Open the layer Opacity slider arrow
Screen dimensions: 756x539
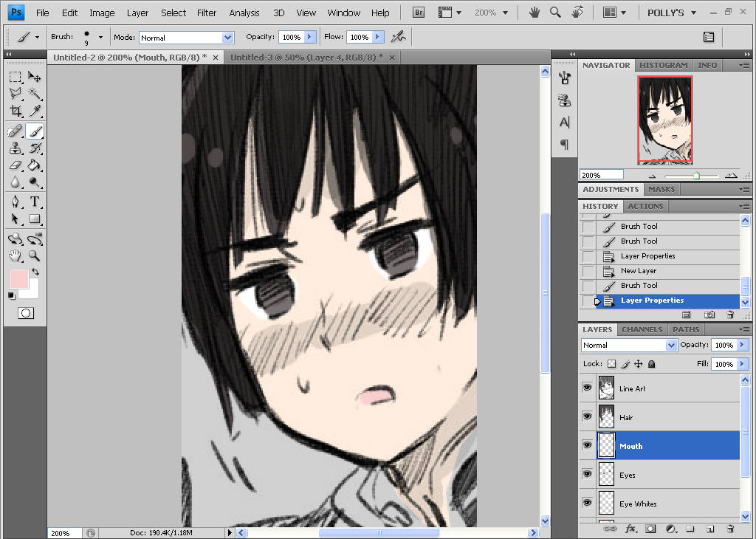point(743,345)
